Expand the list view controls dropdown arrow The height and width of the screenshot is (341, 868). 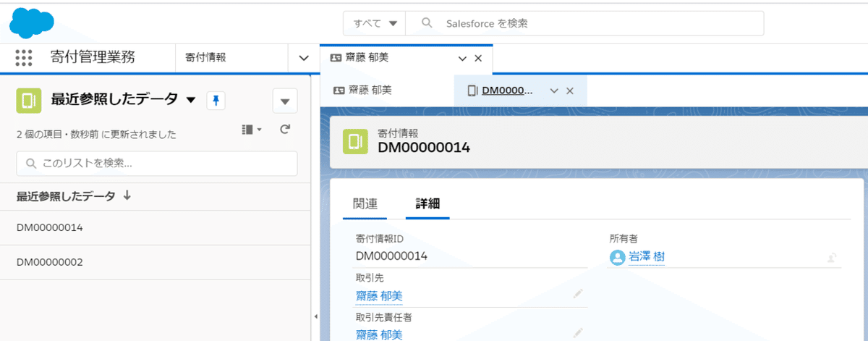pyautogui.click(x=285, y=101)
